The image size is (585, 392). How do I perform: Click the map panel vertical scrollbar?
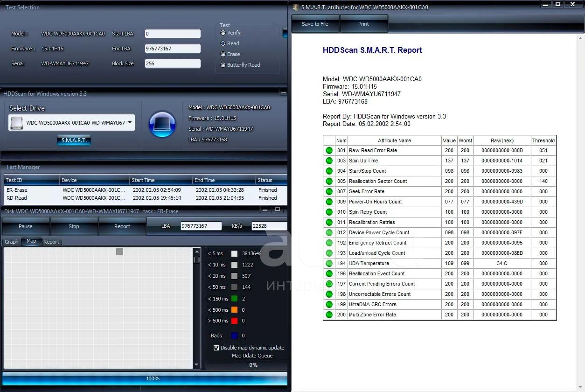point(196,308)
